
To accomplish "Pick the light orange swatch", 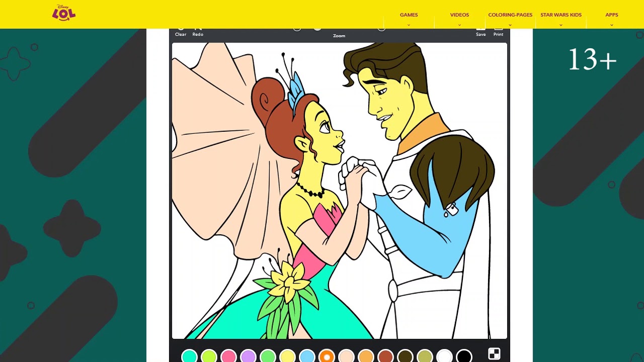I will point(366,356).
